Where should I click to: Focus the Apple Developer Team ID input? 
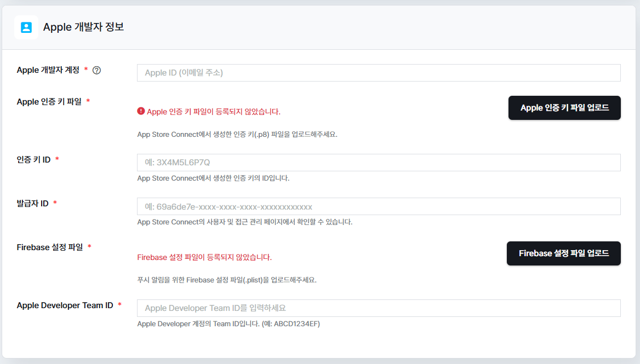point(379,308)
